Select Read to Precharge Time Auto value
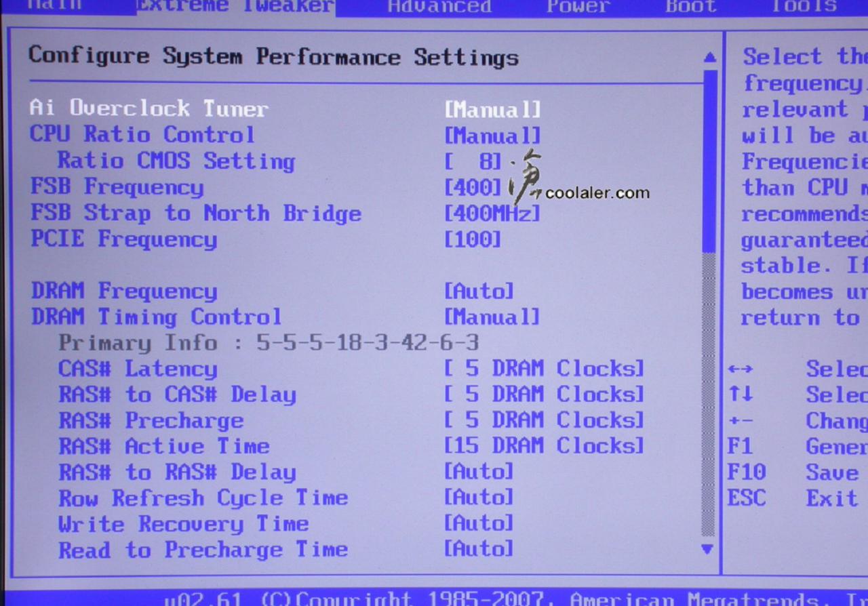Image resolution: width=868 pixels, height=606 pixels. pos(479,549)
